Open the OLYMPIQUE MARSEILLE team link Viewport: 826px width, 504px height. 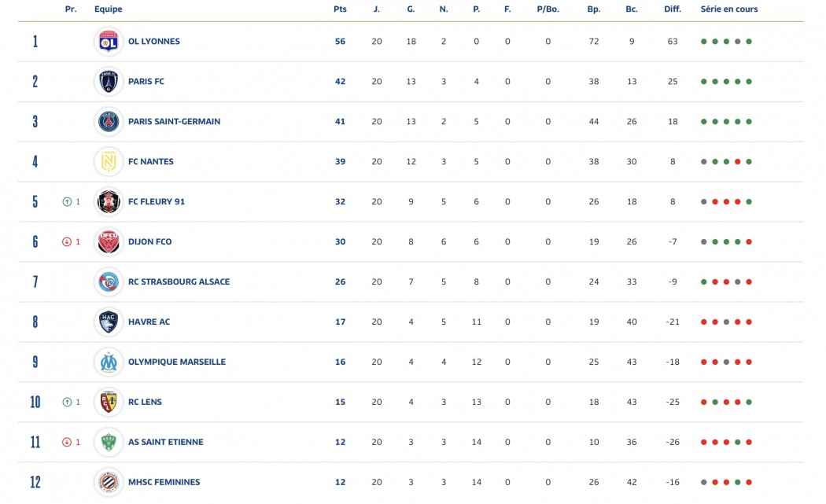[177, 362]
